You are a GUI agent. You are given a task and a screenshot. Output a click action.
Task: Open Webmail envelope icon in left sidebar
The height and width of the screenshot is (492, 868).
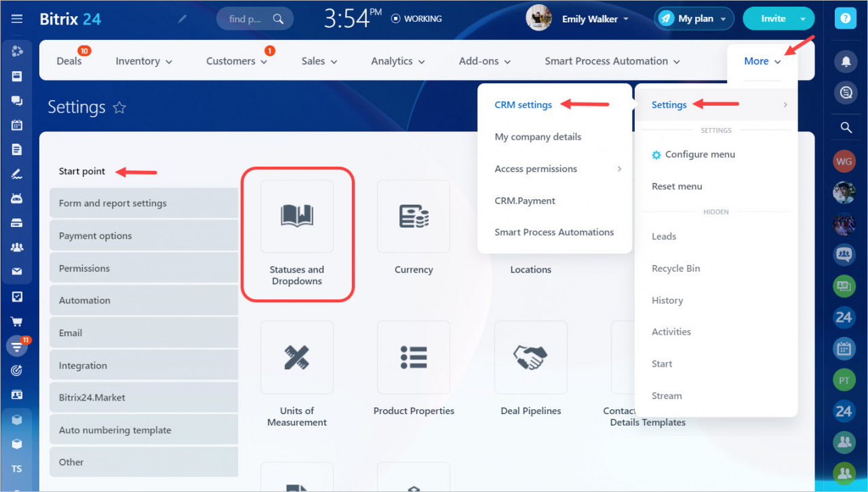point(17,272)
